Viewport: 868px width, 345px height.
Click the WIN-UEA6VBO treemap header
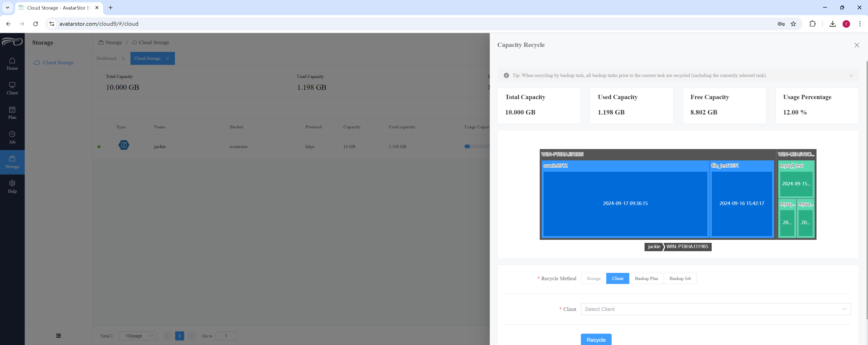click(796, 154)
